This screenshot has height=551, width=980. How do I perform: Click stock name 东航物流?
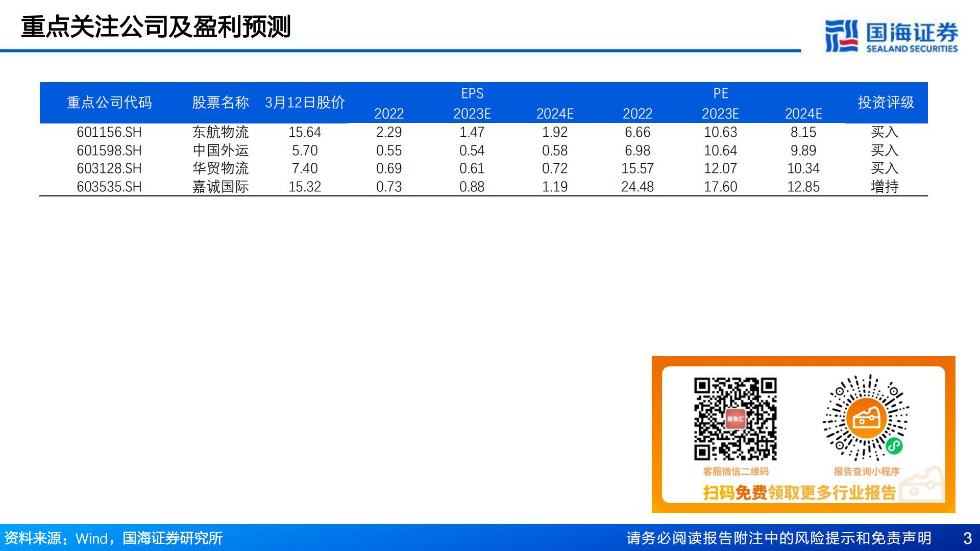pos(220,132)
